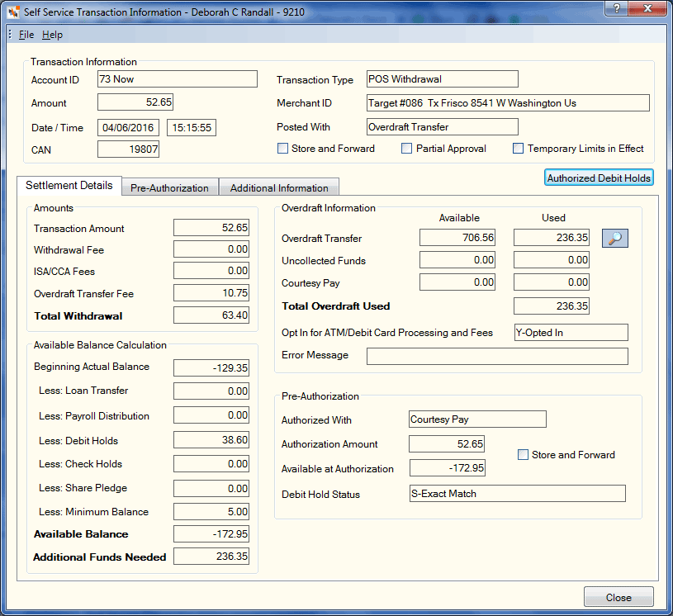Tick Store and Forward in Pre-Authorization group

pyautogui.click(x=523, y=455)
